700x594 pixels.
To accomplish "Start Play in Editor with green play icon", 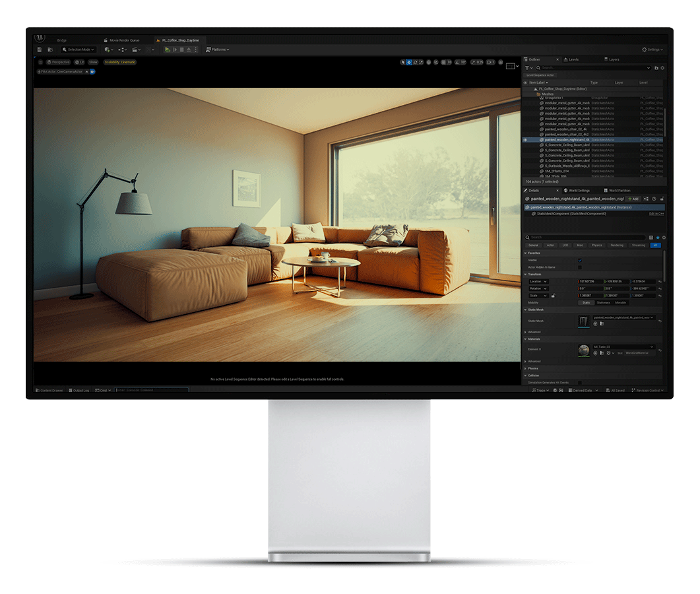I will pyautogui.click(x=167, y=49).
